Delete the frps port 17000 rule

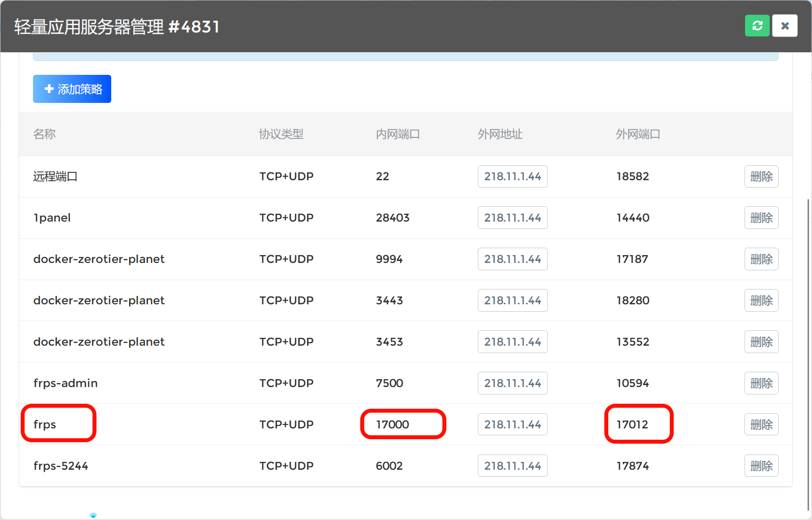[x=761, y=425]
